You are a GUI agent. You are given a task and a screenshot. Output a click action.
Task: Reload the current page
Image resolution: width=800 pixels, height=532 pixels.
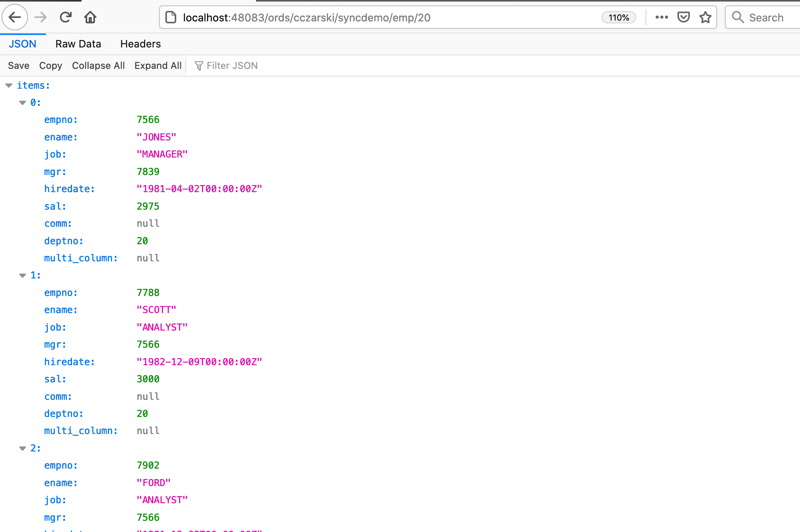point(66,17)
